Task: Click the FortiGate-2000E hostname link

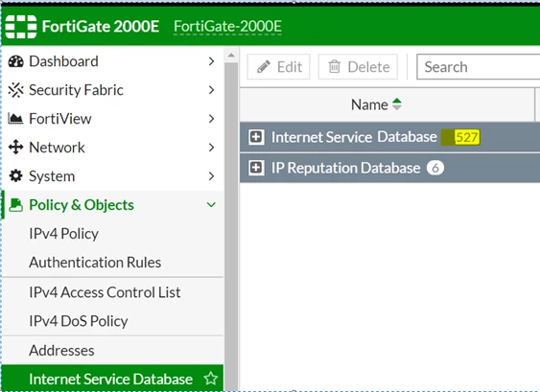Action: point(227,27)
